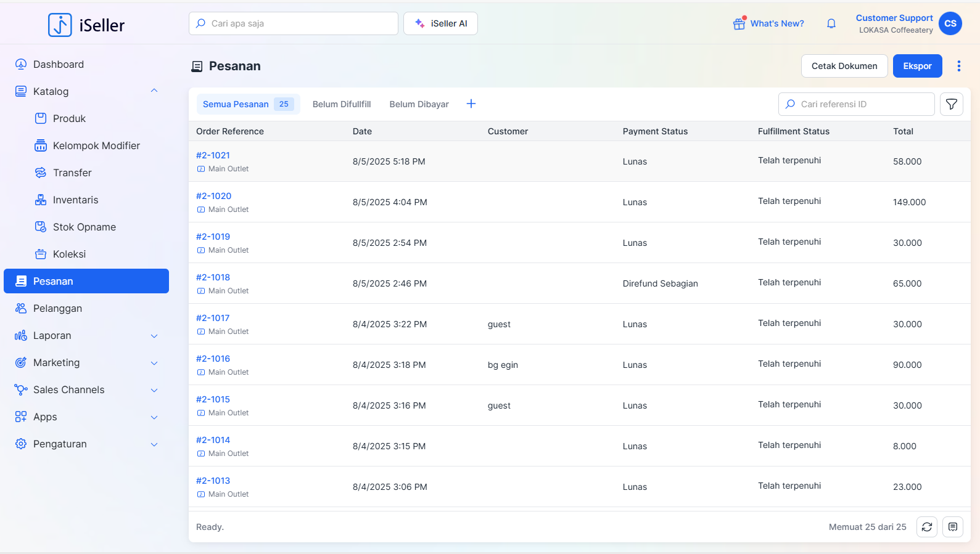The width and height of the screenshot is (980, 554).
Task: Click the plus icon to add view
Action: point(471,104)
